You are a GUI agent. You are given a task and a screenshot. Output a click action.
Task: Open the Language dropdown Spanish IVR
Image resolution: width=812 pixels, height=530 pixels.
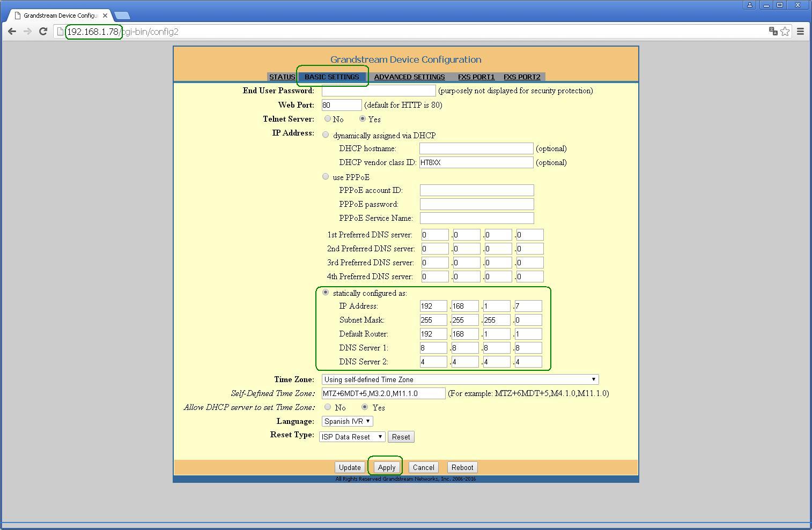(348, 421)
